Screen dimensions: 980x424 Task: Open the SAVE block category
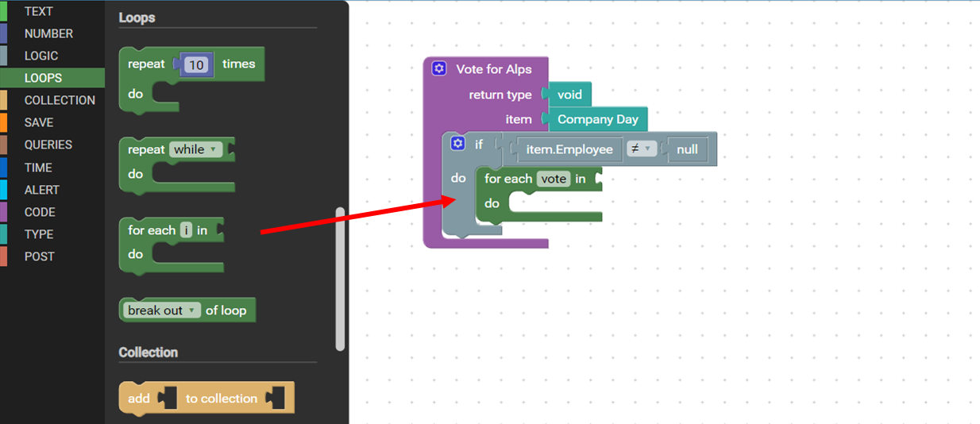point(52,122)
